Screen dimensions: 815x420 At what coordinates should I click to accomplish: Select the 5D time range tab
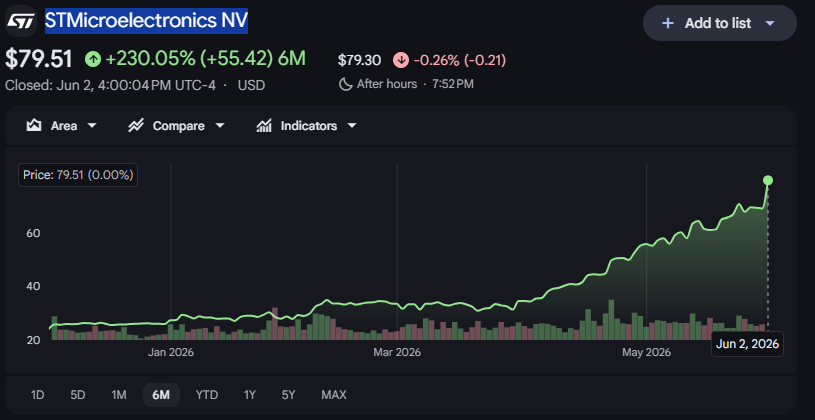(77, 395)
